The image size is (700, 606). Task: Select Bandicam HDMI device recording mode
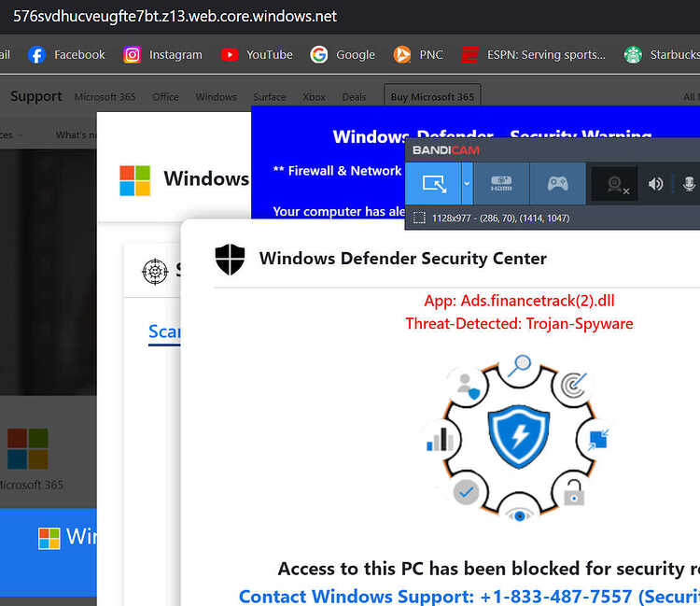pos(501,184)
